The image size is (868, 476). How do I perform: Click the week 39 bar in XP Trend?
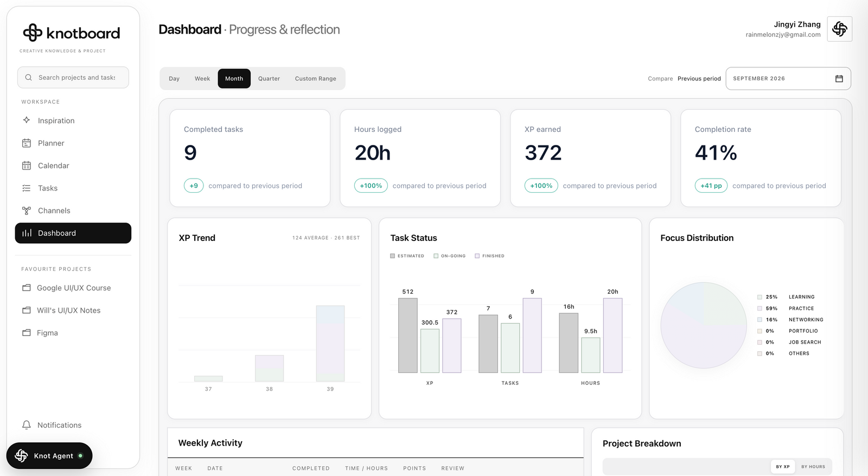tap(330, 344)
